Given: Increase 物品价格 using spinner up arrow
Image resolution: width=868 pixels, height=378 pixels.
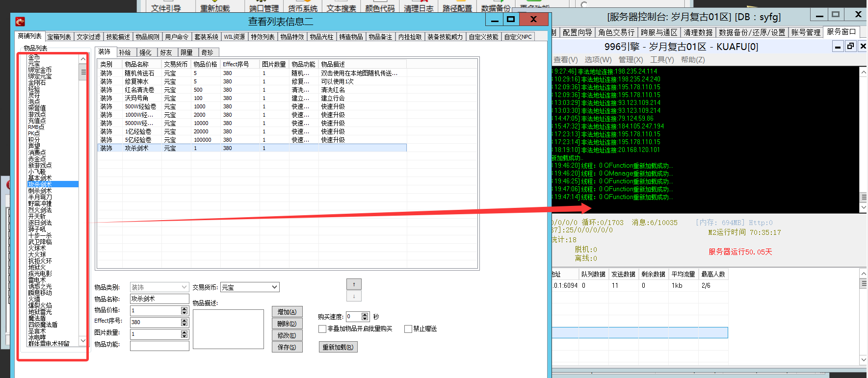Looking at the screenshot, I should [184, 308].
